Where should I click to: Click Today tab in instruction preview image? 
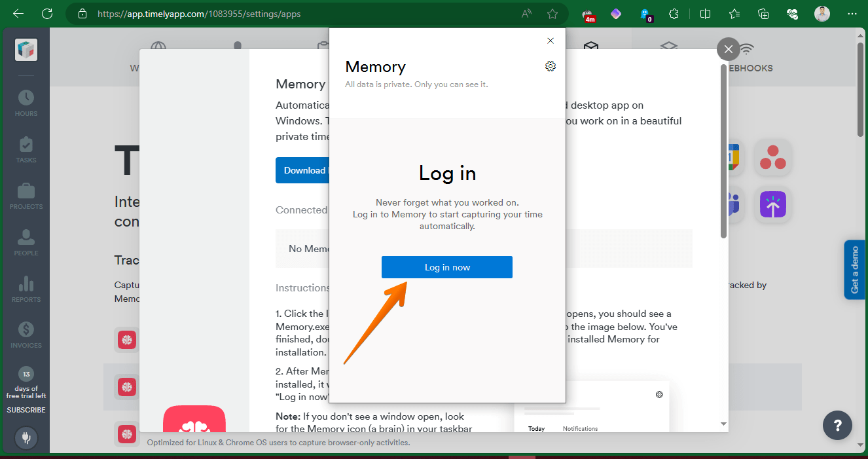tap(536, 429)
